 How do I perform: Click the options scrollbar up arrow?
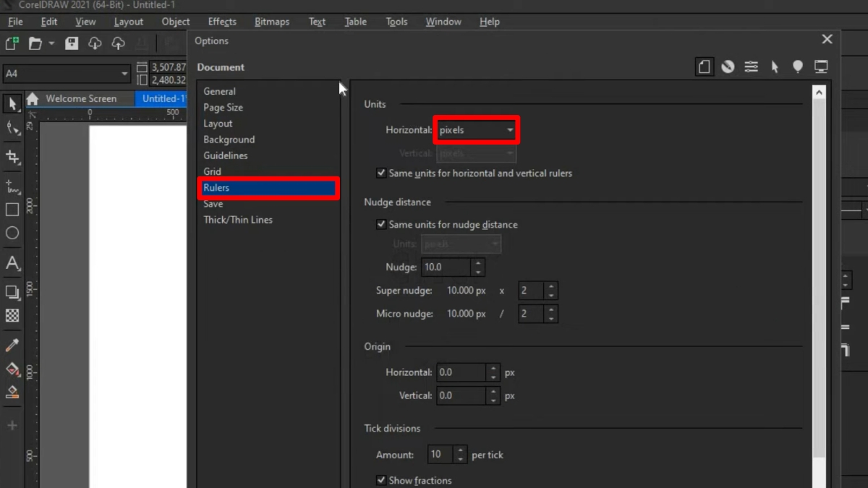point(819,93)
